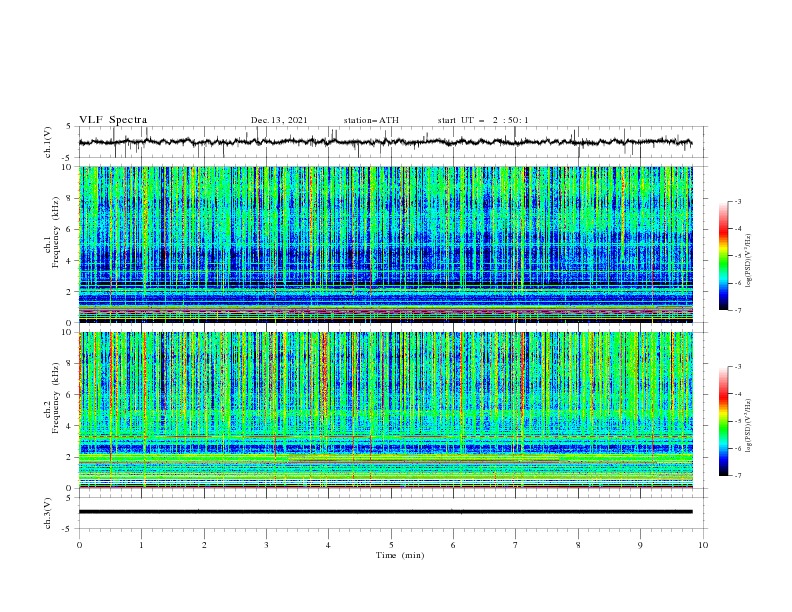This screenshot has width=792, height=612.
Task: Click the "ch.1(V)" waveform axis label
Action: coord(48,142)
